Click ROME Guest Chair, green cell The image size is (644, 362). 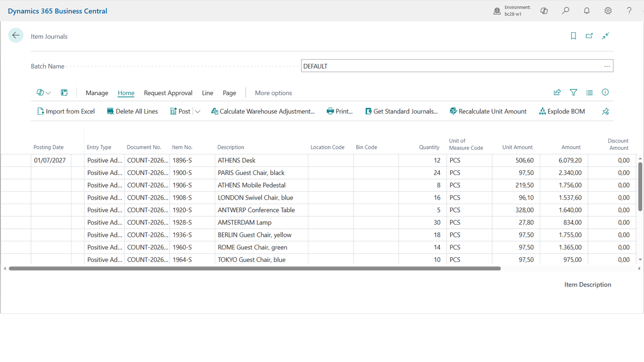pos(261,247)
